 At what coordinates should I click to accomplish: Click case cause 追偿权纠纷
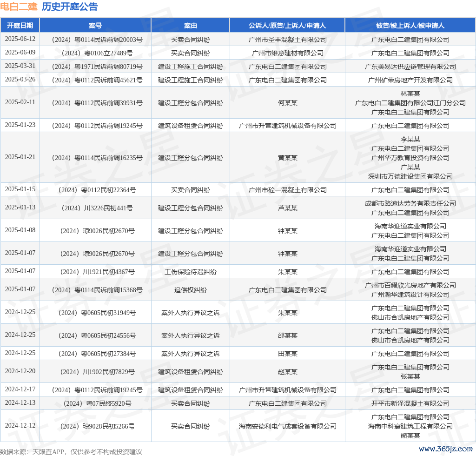click(x=190, y=290)
